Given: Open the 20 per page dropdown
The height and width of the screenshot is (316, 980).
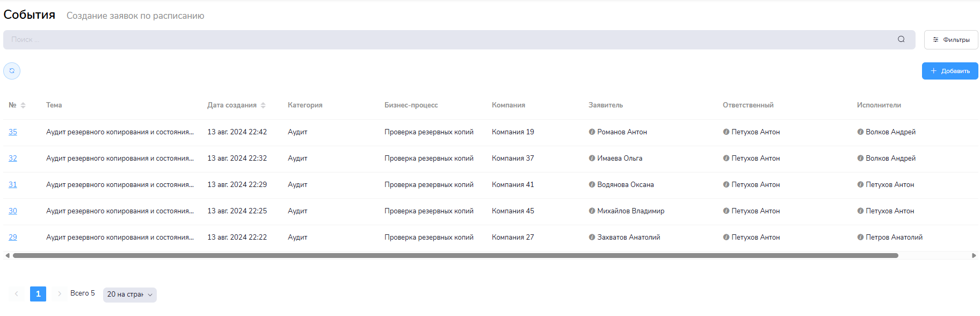Looking at the screenshot, I should (129, 295).
